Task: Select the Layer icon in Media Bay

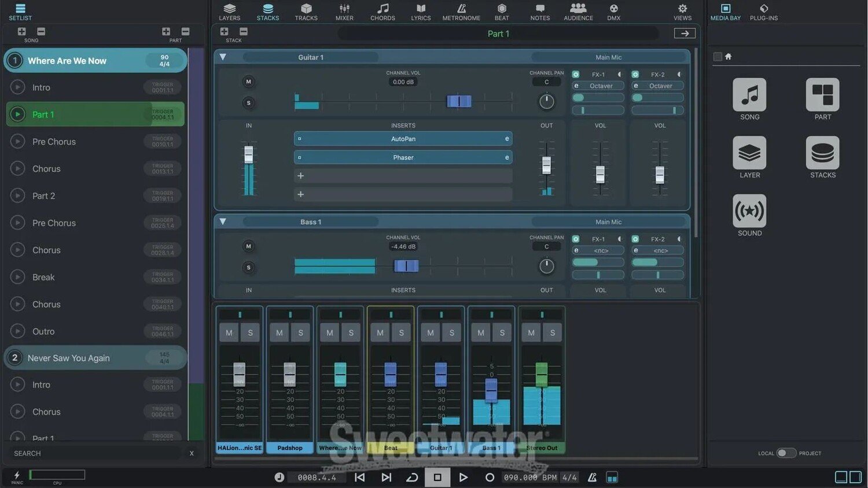Action: pos(749,153)
